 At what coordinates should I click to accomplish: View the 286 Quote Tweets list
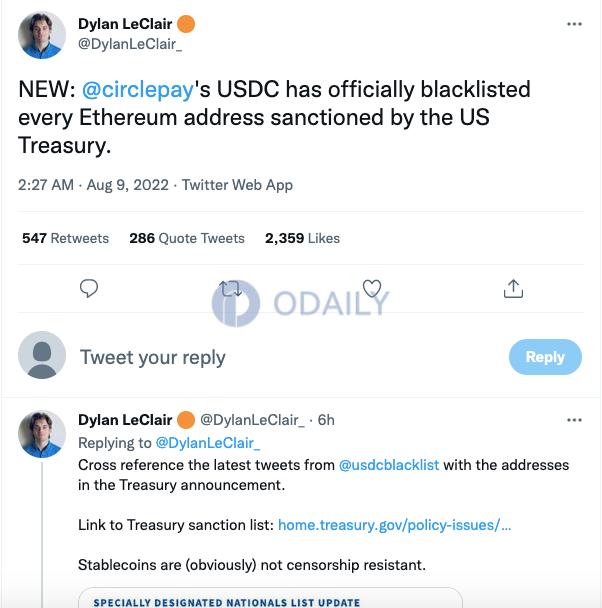[187, 238]
